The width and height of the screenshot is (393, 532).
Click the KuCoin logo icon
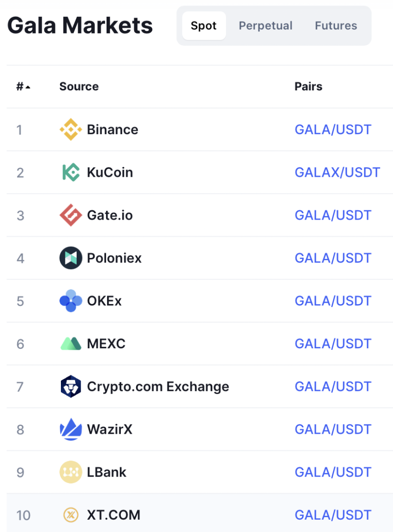71,172
